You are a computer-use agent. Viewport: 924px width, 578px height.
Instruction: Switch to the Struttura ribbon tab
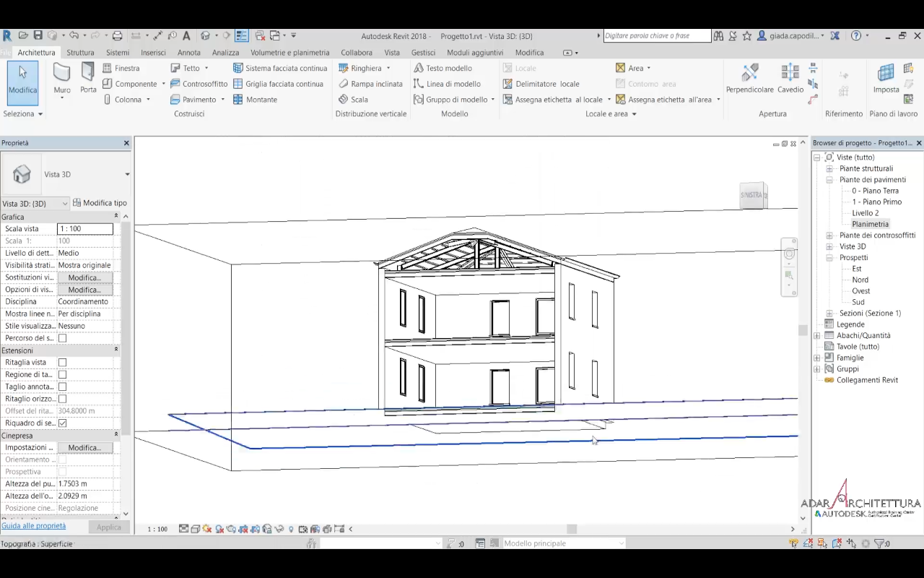pyautogui.click(x=80, y=53)
